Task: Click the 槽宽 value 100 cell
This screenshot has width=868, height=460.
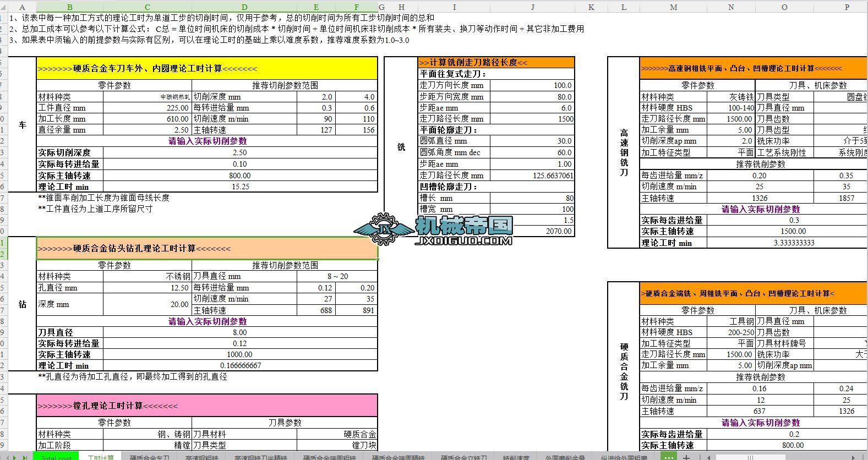Action: (532, 209)
